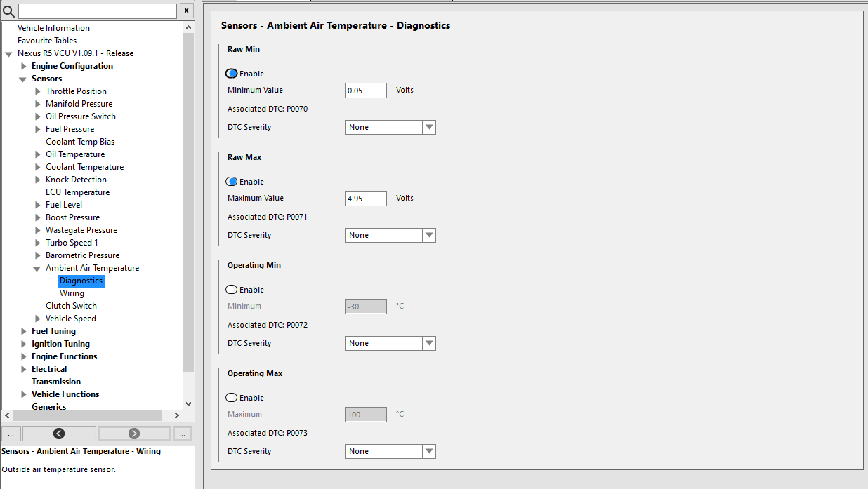Collapse the Nexus R5 VCU tree node
Viewport: 868px width, 489px height.
(8, 54)
